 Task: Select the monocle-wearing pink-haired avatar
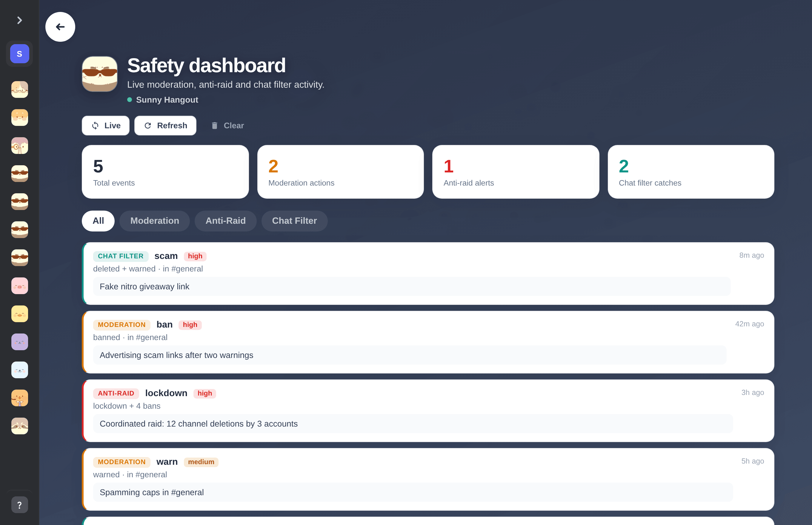(19, 146)
